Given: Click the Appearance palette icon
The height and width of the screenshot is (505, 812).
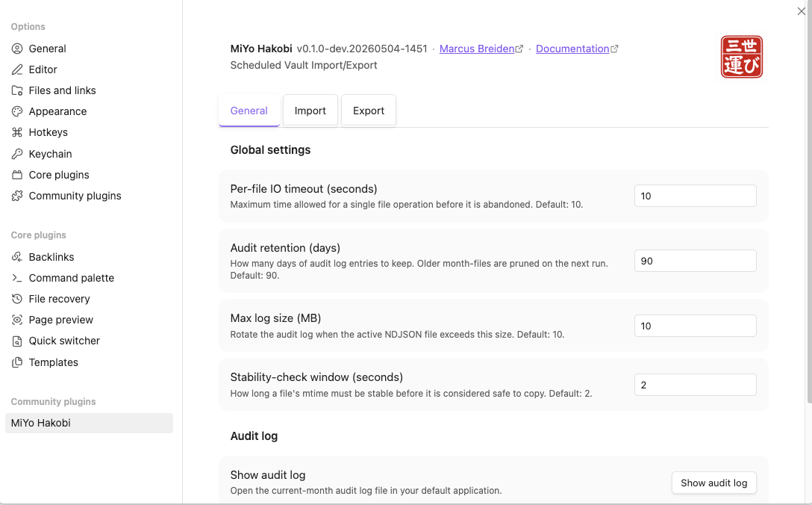Looking at the screenshot, I should click(17, 111).
